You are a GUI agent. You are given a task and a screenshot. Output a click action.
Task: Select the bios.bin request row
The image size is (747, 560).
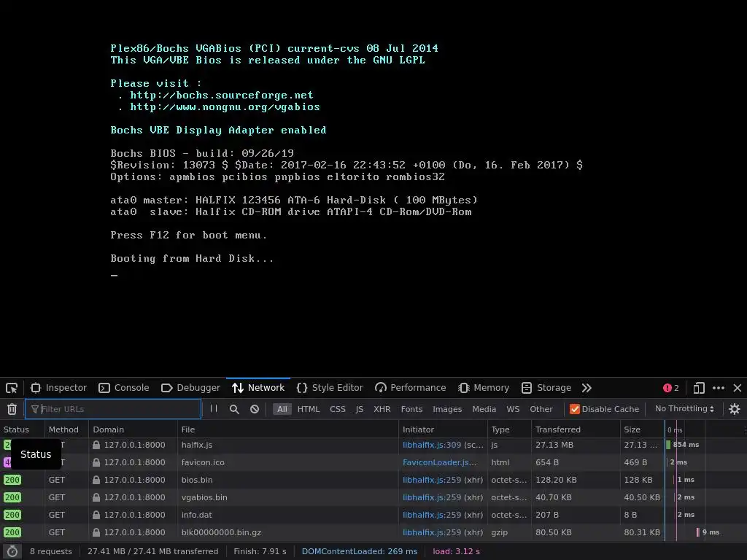373,480
